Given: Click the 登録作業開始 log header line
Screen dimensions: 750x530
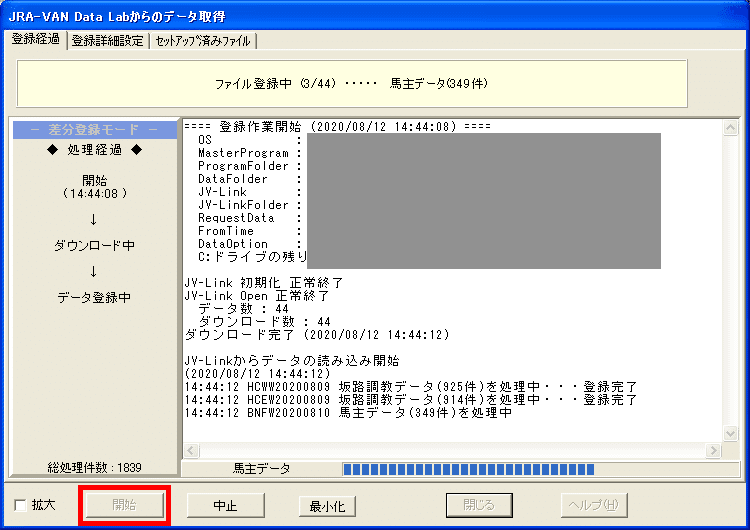Looking at the screenshot, I should (337, 127).
